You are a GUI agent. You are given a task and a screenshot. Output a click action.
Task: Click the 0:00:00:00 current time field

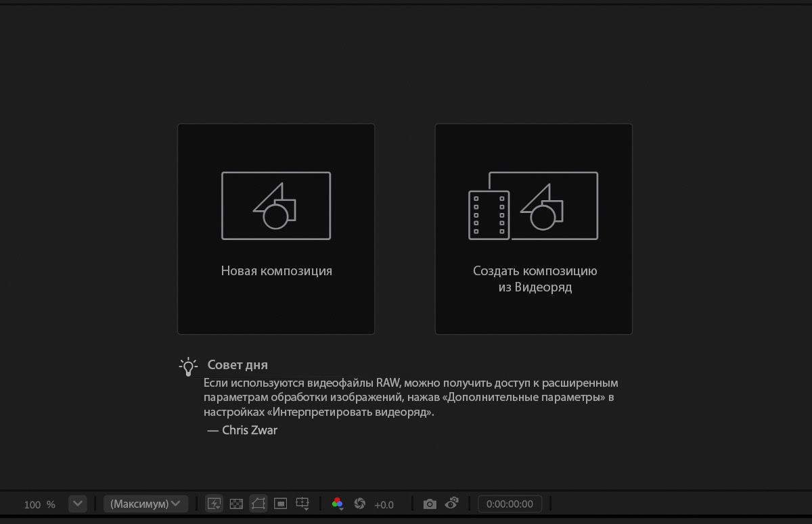[510, 504]
